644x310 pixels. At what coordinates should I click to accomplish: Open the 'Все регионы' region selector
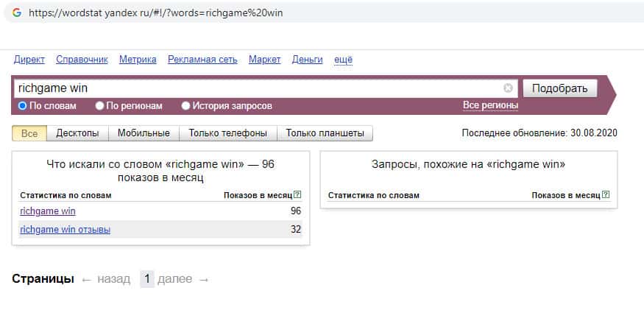490,105
